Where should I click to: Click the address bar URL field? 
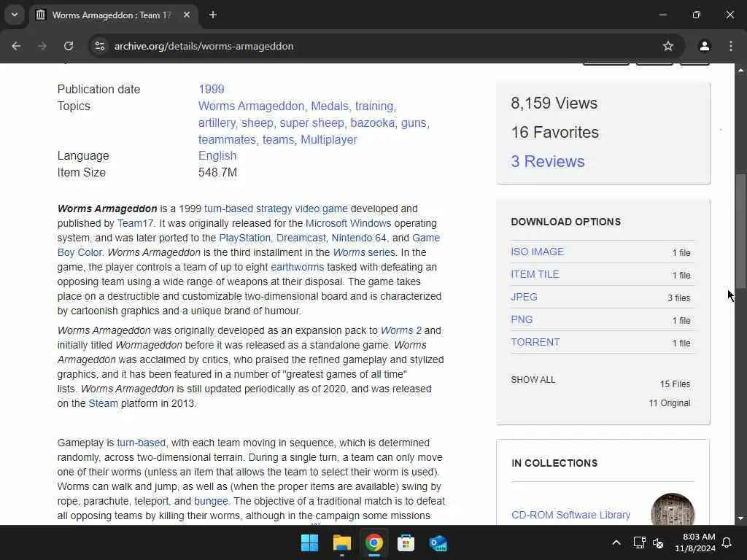(381, 46)
